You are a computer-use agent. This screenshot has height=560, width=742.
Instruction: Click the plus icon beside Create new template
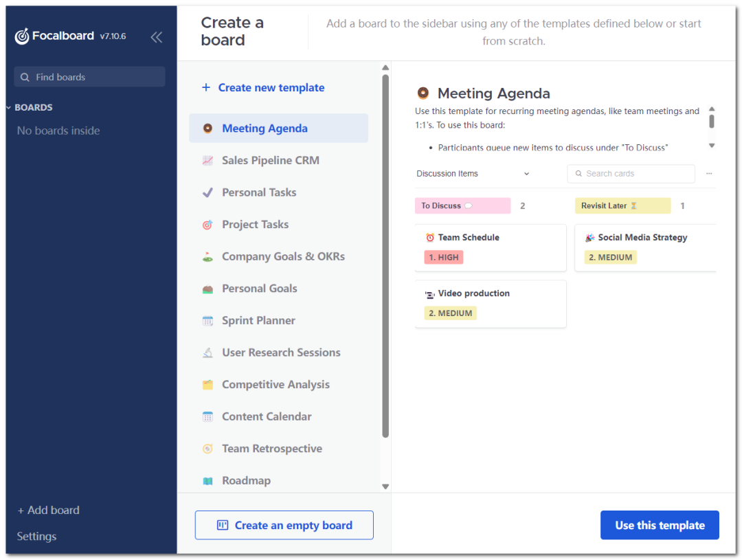(x=206, y=87)
